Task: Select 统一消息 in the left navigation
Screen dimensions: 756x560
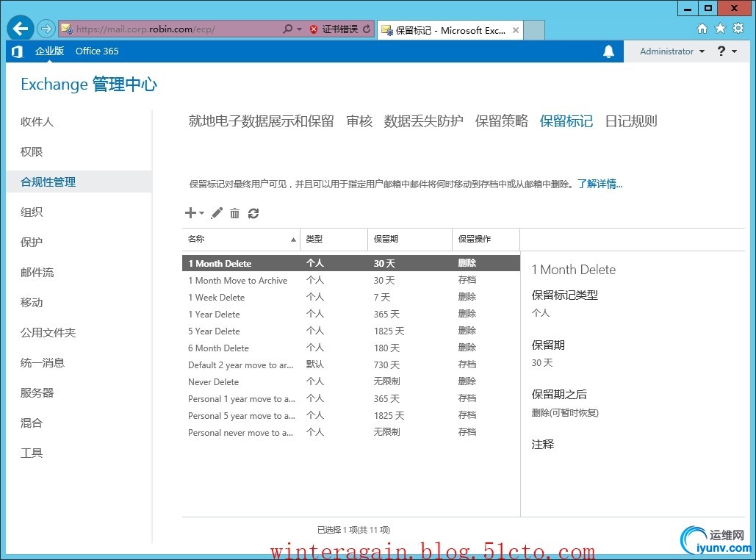Action: pyautogui.click(x=43, y=363)
